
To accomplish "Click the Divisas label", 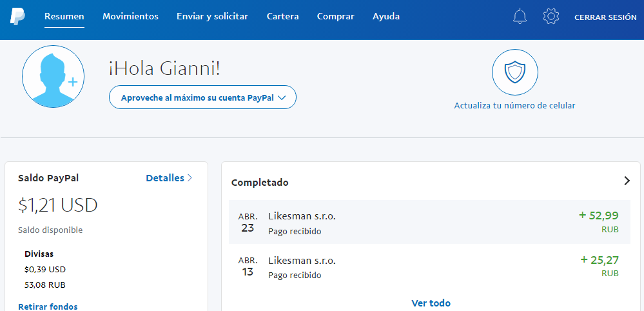I will click(39, 254).
